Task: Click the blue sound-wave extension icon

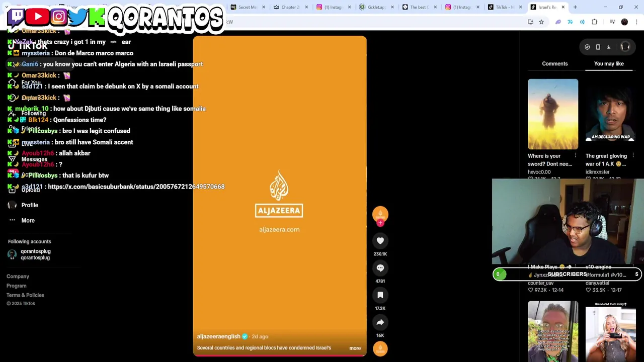Action: click(x=582, y=22)
